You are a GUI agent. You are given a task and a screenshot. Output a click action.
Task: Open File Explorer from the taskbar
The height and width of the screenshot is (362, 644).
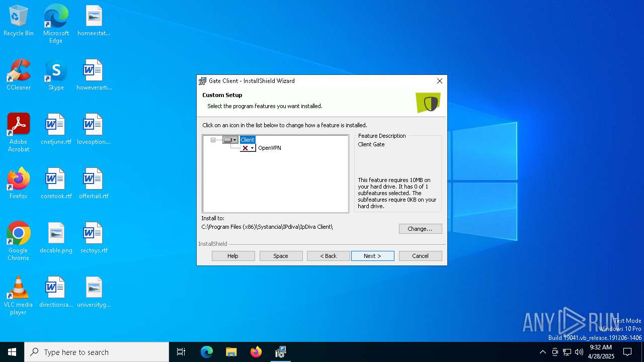click(231, 352)
